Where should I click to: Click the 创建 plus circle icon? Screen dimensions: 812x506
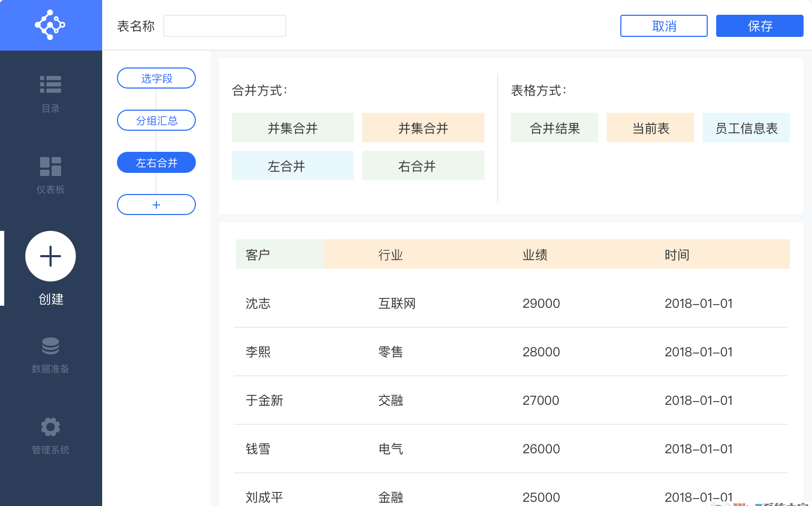(51, 256)
